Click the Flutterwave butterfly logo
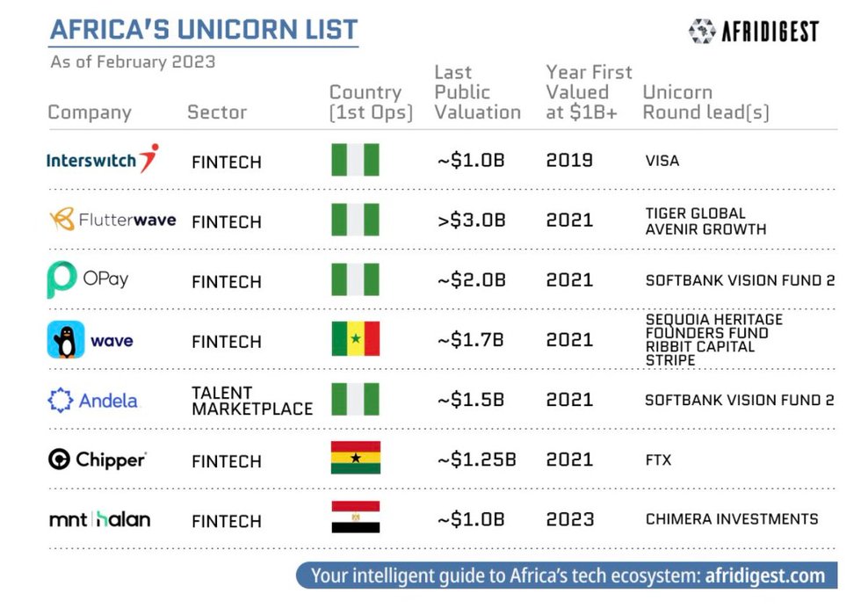 pyautogui.click(x=62, y=220)
